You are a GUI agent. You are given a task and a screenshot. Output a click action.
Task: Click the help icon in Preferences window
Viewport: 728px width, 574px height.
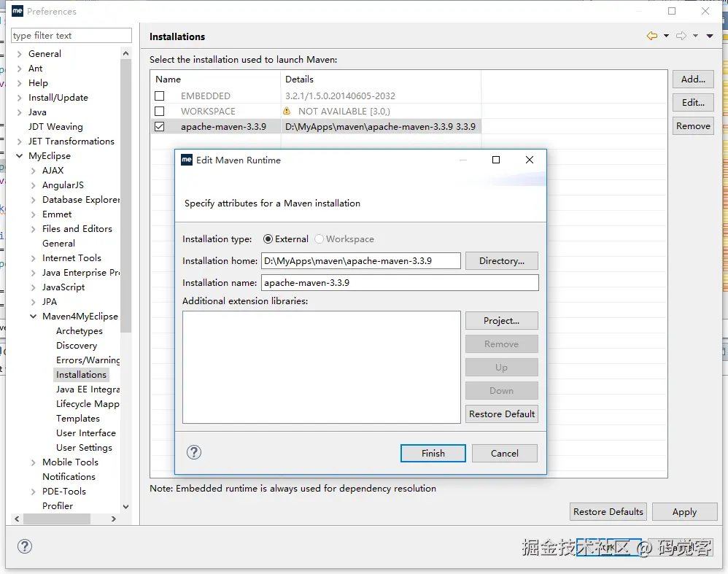pos(25,546)
